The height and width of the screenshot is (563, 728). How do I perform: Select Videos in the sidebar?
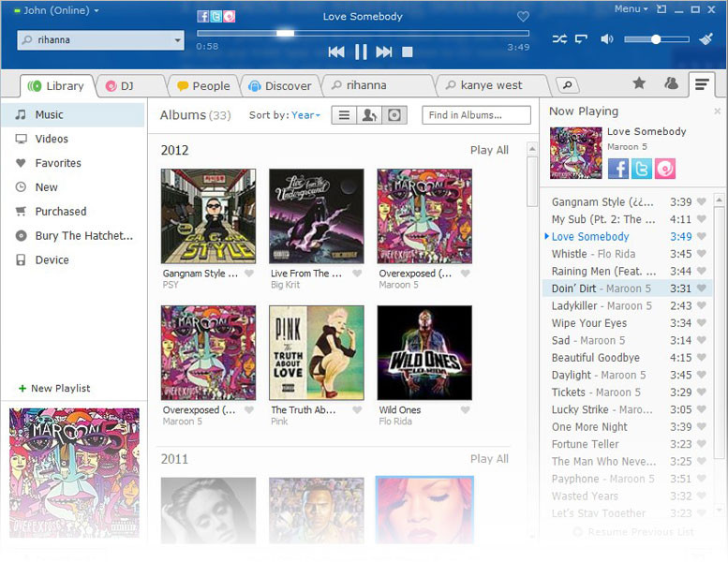click(x=73, y=139)
